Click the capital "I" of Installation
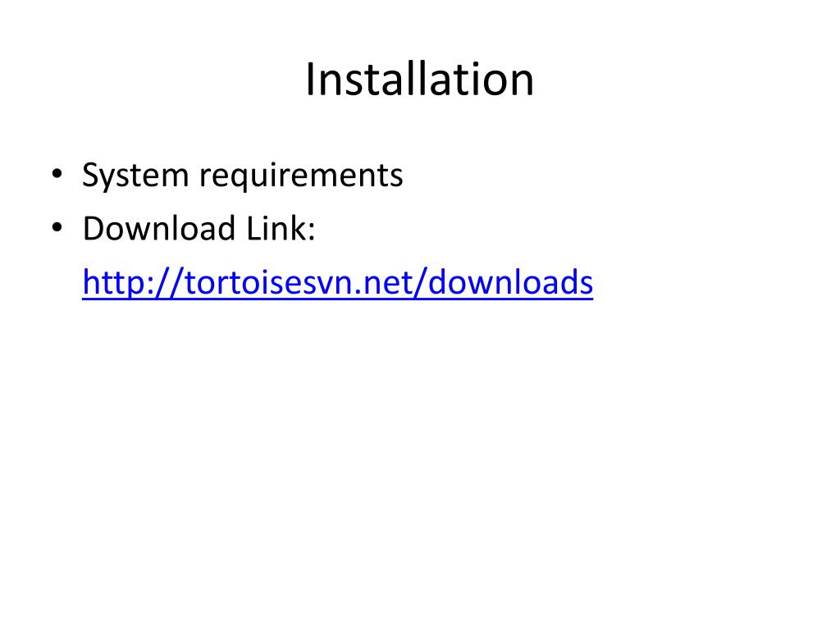Screen dimensions: 840x630 point(310,80)
